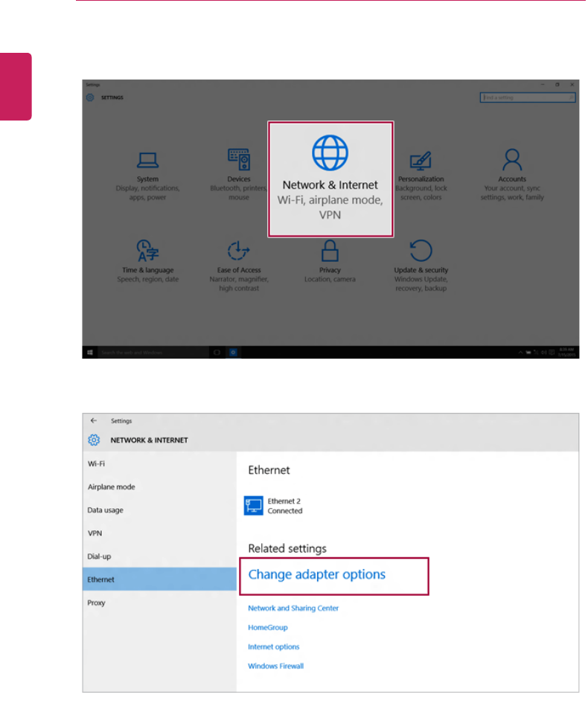Open Update & security settings tile
Screen dimensions: 588x709
(421, 266)
